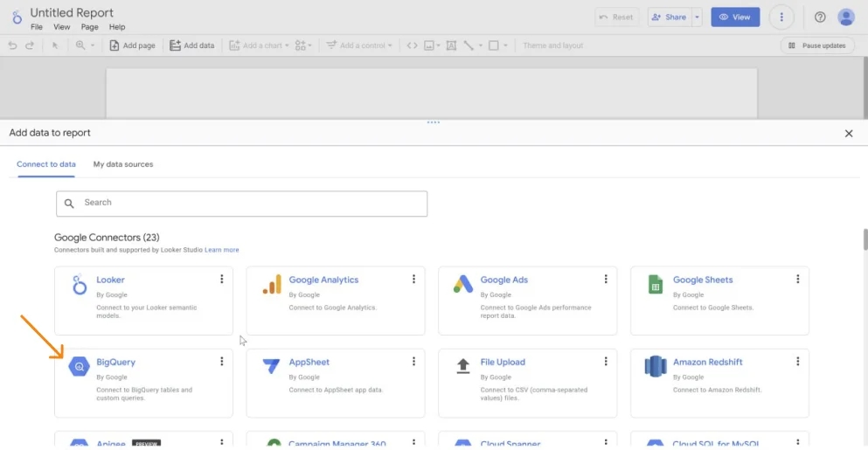Image resolution: width=868 pixels, height=450 pixels.
Task: Open the Share options dropdown arrow
Action: [697, 17]
